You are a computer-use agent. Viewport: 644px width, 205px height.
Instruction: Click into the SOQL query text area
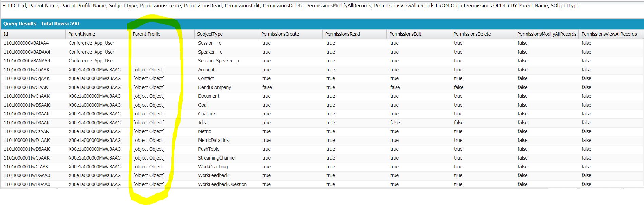coord(322,9)
